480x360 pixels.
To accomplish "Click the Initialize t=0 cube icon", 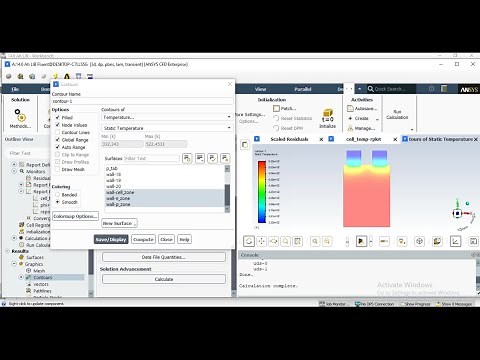I will [328, 115].
